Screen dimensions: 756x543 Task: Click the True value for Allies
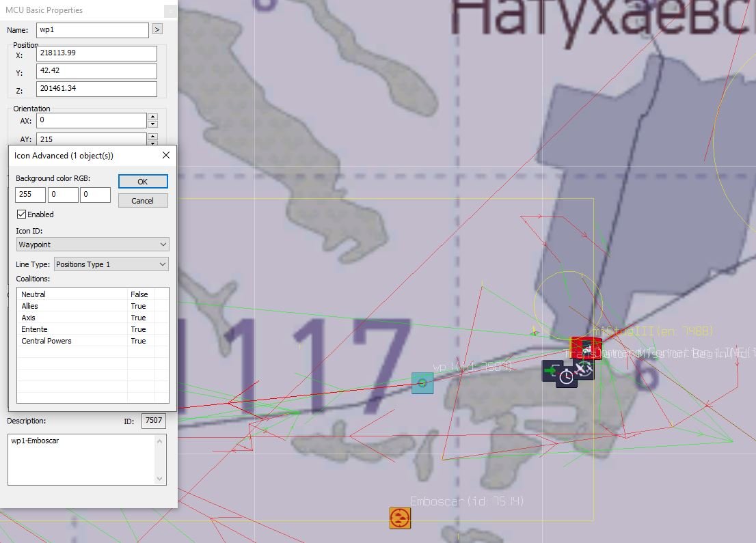(138, 306)
